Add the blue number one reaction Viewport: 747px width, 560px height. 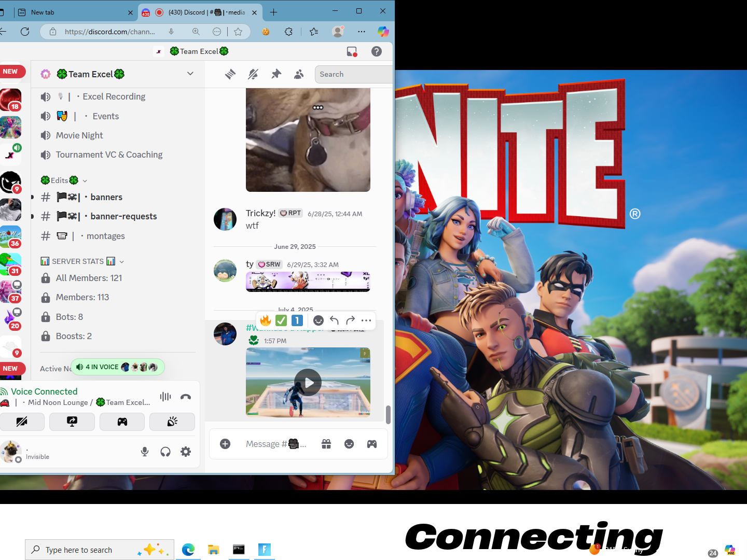(x=297, y=320)
